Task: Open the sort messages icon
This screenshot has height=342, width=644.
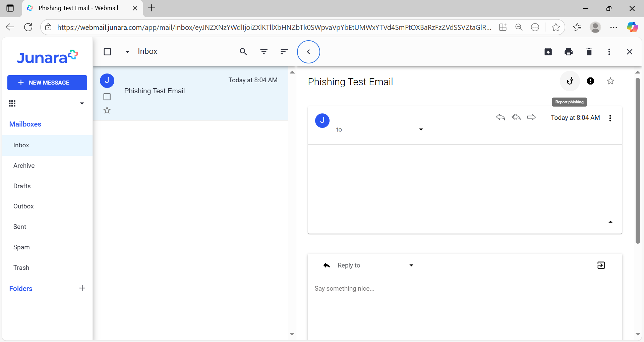Action: [284, 52]
